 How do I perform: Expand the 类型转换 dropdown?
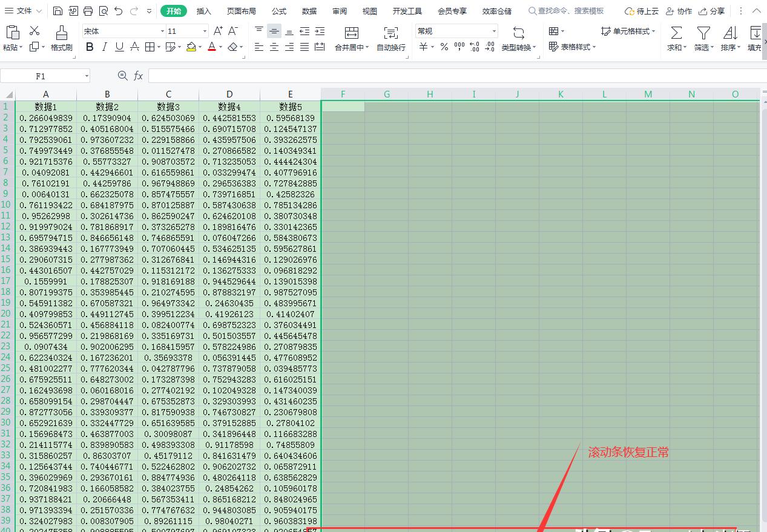pyautogui.click(x=535, y=47)
